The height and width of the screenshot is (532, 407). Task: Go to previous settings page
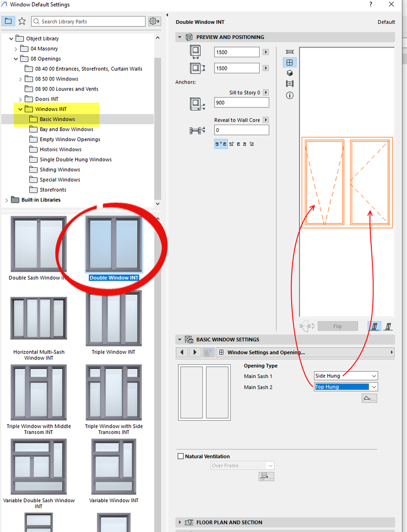(182, 352)
